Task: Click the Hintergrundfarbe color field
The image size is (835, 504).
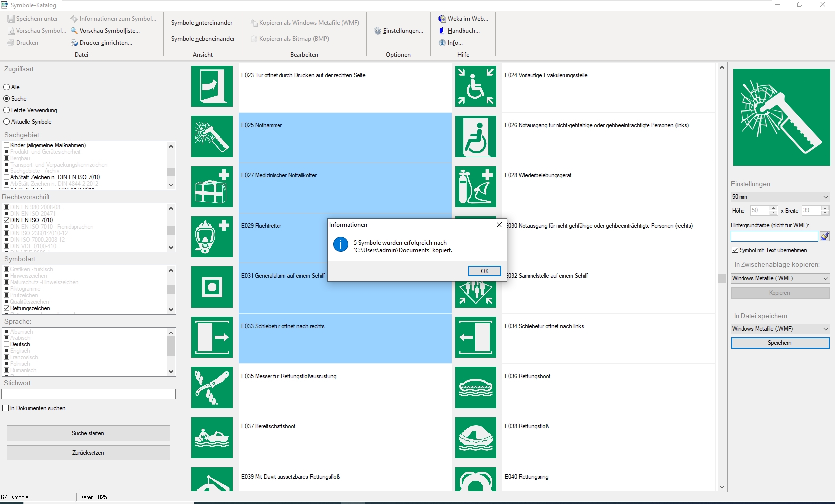Action: point(774,236)
